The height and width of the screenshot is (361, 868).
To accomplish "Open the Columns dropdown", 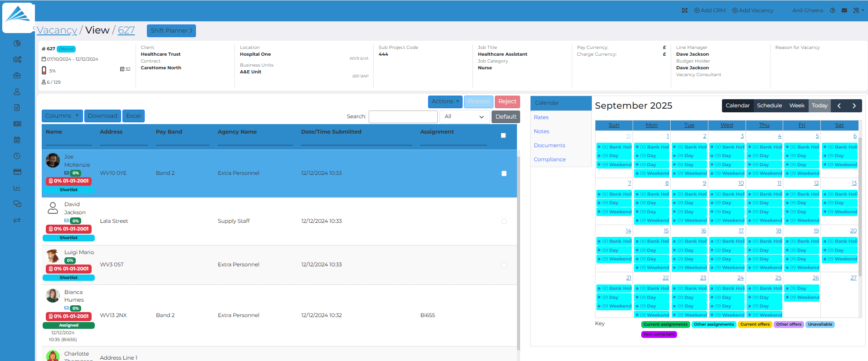I will pos(62,116).
